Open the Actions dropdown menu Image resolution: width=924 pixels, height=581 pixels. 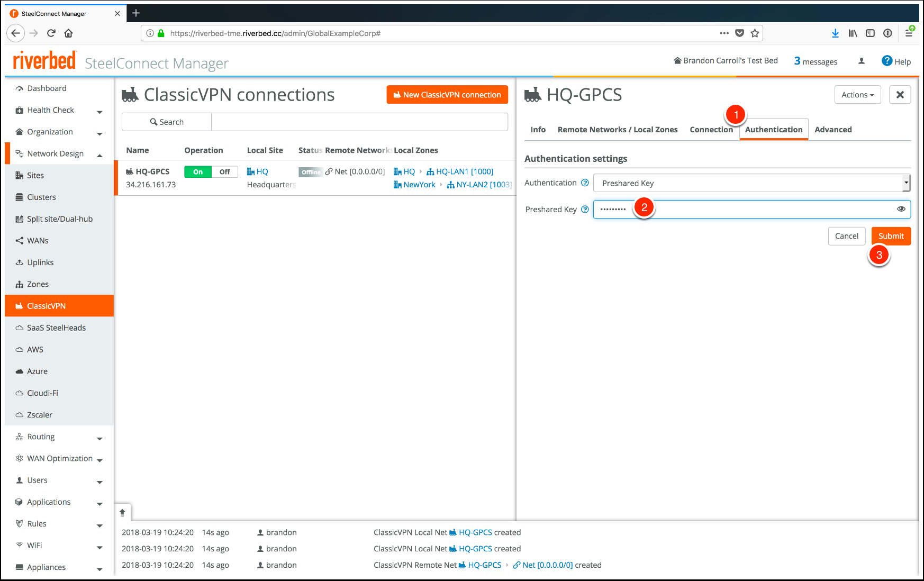857,95
